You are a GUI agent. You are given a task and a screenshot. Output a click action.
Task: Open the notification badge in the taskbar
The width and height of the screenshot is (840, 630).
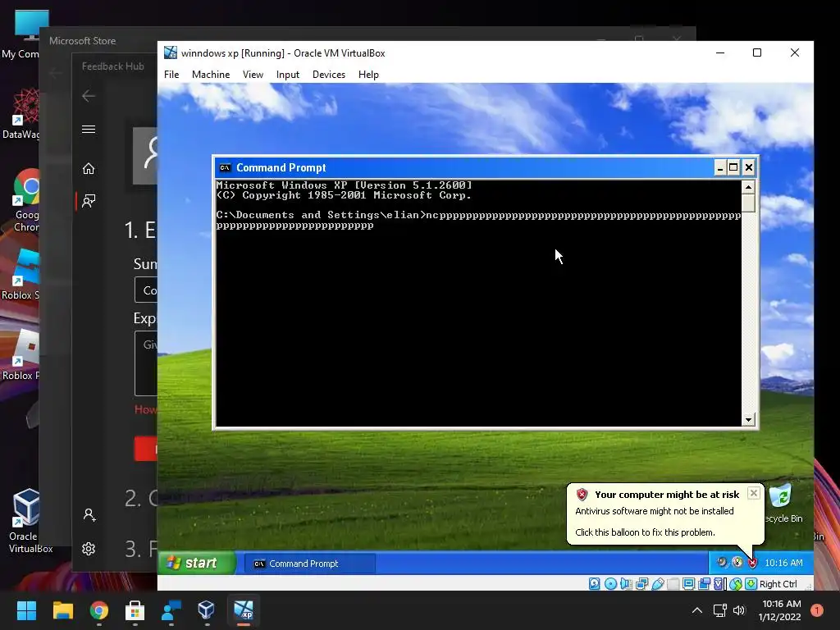817,610
